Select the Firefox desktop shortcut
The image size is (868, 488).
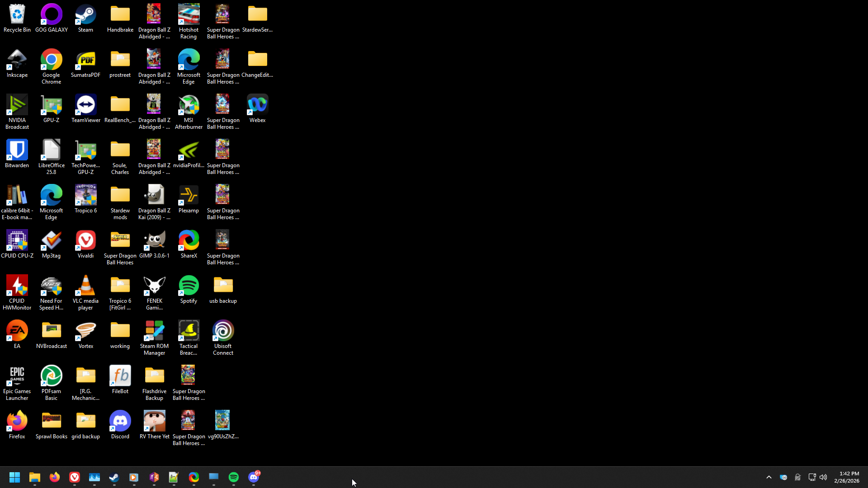[x=17, y=425]
